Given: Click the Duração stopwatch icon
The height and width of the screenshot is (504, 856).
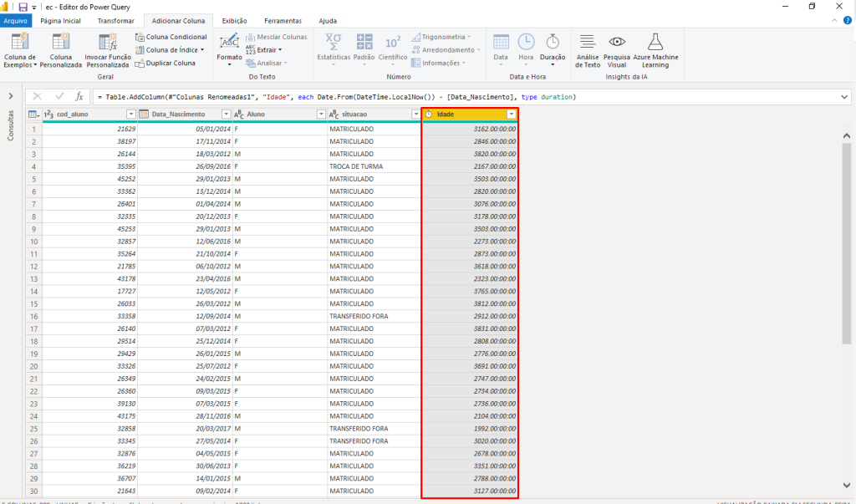Looking at the screenshot, I should coord(553,43).
